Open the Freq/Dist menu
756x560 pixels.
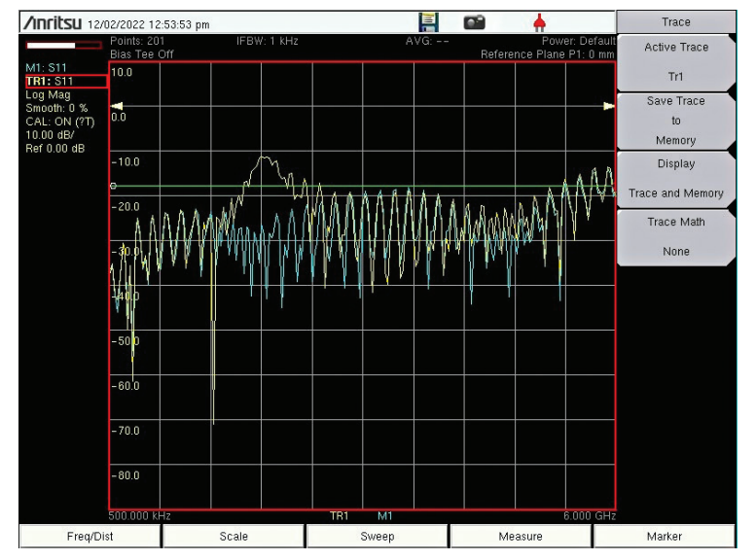90,536
